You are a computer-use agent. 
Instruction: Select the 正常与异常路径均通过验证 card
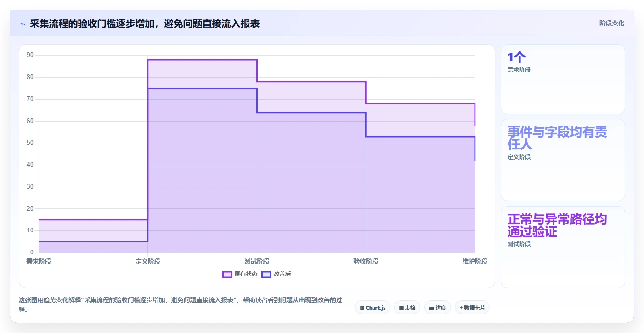point(563,247)
